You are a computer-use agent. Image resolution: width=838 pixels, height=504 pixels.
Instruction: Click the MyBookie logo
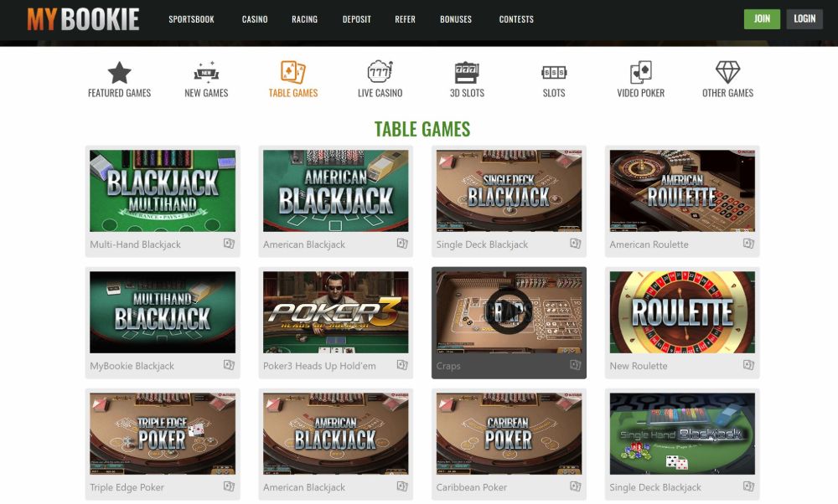(x=83, y=19)
